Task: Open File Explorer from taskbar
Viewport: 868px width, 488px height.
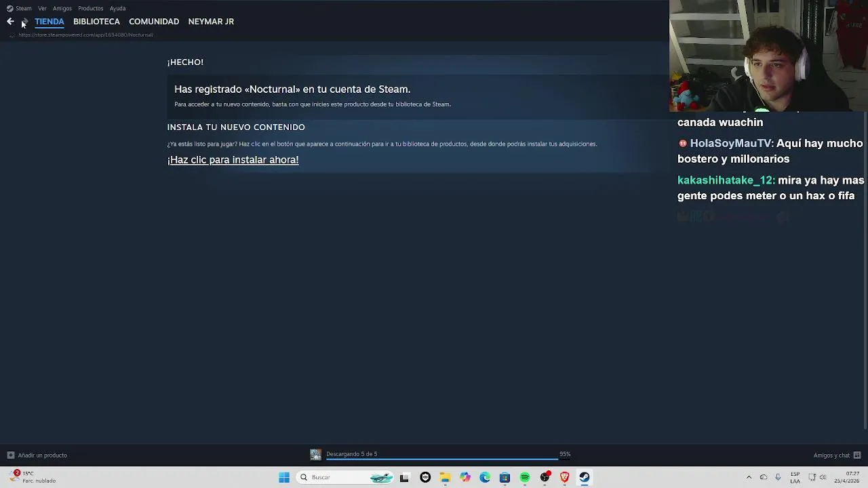Action: [x=445, y=478]
